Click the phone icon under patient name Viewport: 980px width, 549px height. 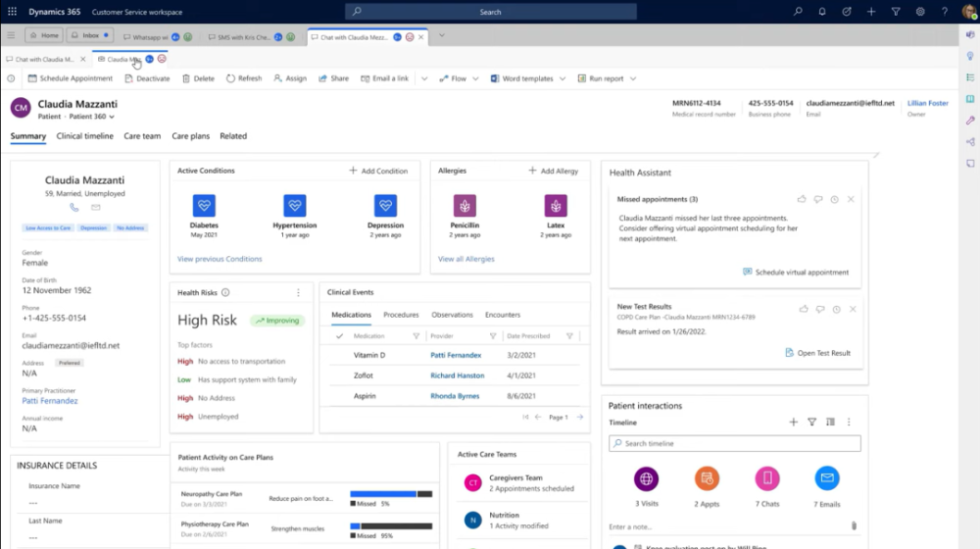coord(74,207)
